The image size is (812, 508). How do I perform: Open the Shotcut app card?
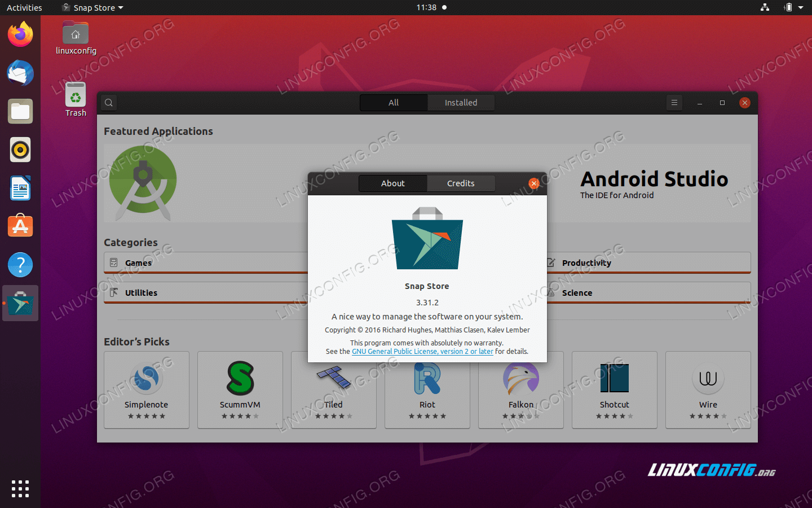[x=615, y=390]
